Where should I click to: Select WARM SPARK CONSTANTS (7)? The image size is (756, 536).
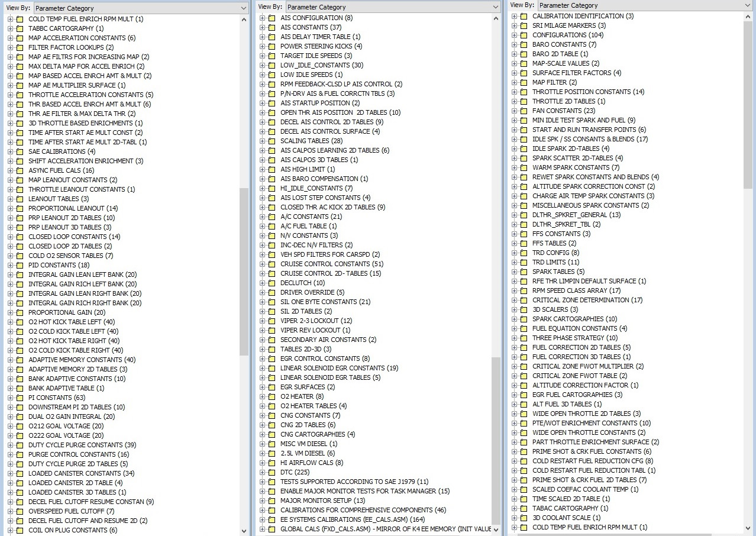point(576,167)
